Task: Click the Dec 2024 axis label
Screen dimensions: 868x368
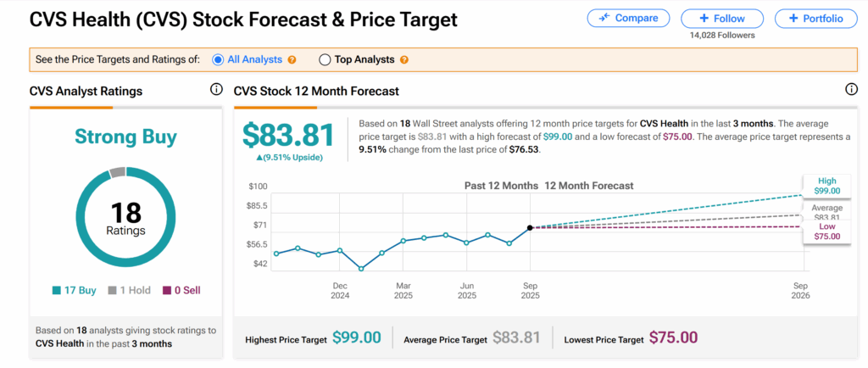Action: point(340,291)
